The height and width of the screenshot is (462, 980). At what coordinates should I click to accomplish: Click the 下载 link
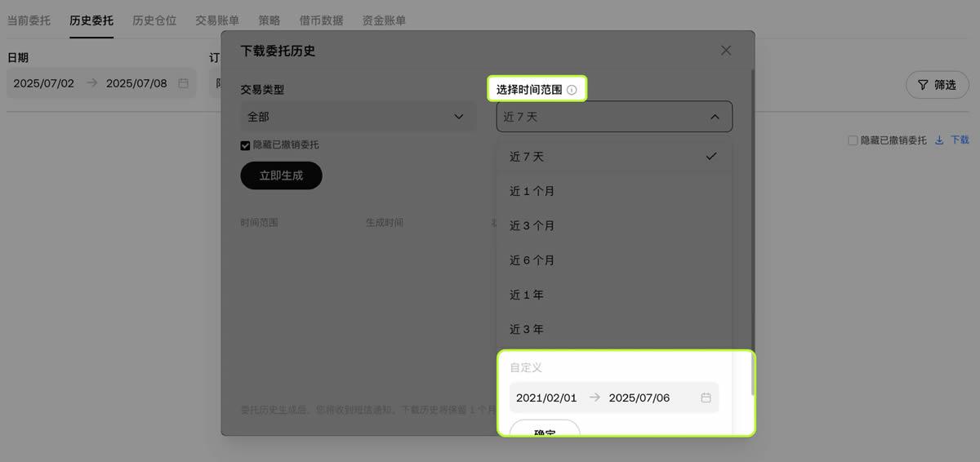(x=960, y=140)
